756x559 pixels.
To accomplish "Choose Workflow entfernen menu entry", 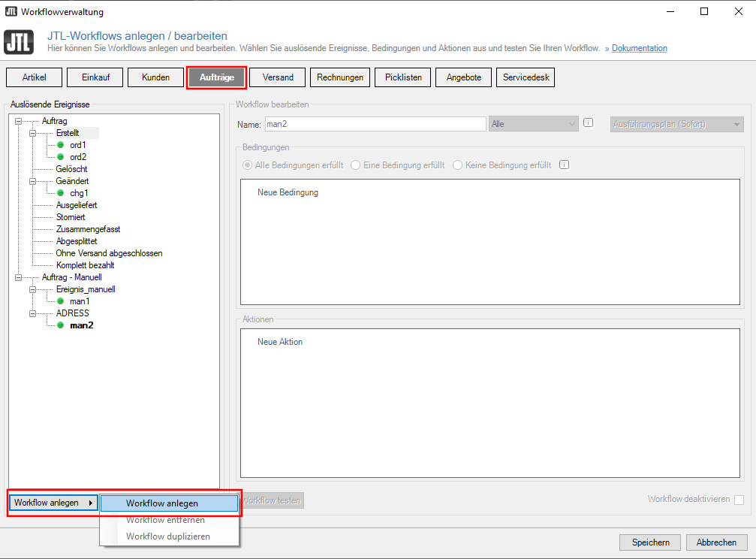I will pyautogui.click(x=169, y=520).
